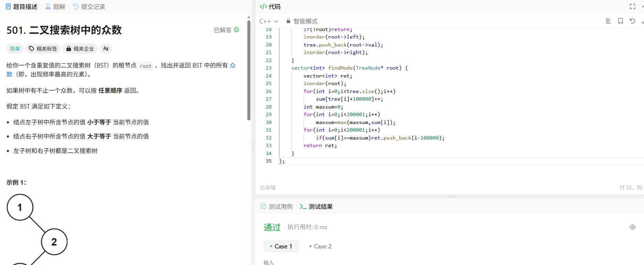Switch to 测试用例 tab
The image size is (644, 265).
coord(277,206)
